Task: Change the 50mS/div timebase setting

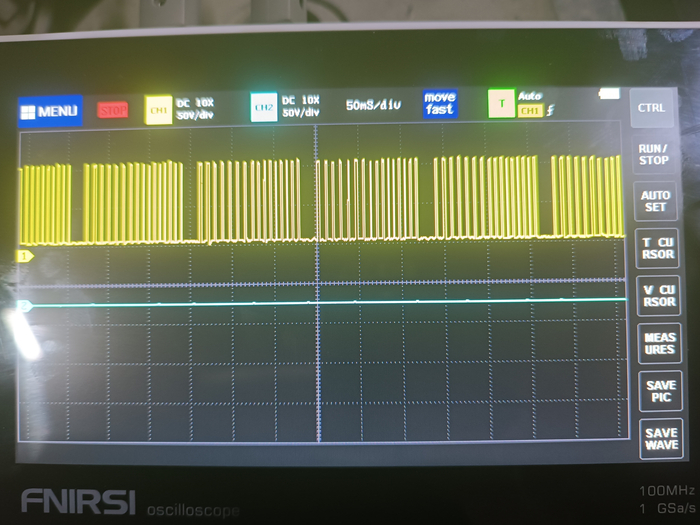Action: (x=373, y=104)
